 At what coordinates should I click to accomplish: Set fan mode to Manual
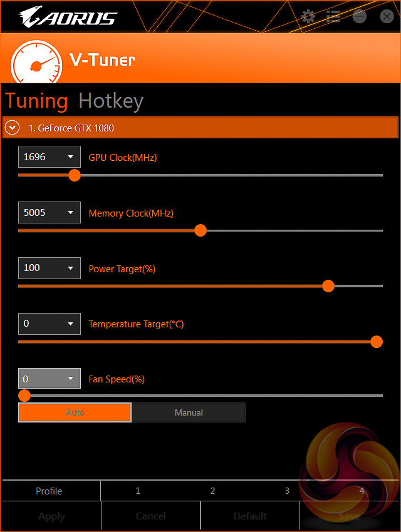[x=189, y=412]
